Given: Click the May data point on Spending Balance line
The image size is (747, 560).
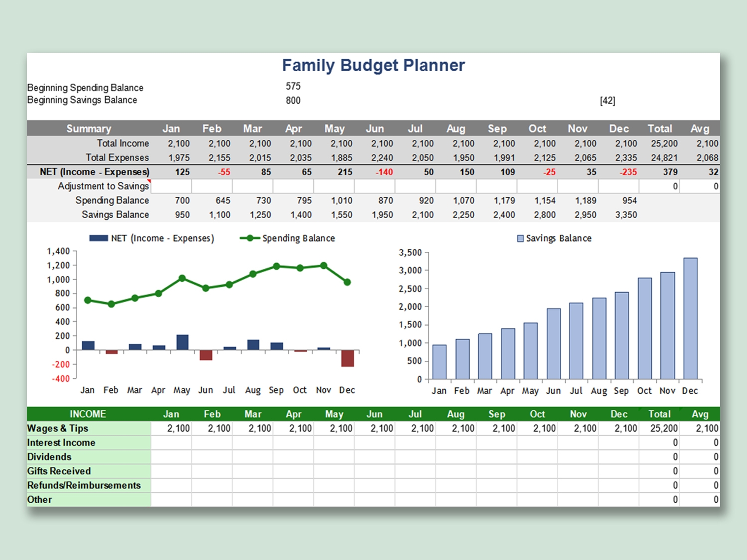Looking at the screenshot, I should [x=182, y=278].
